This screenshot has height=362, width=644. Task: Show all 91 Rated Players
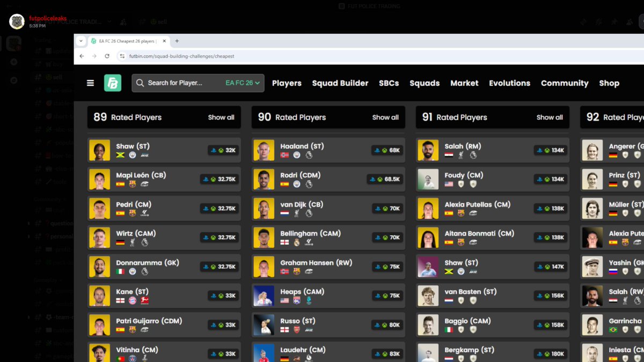(550, 117)
